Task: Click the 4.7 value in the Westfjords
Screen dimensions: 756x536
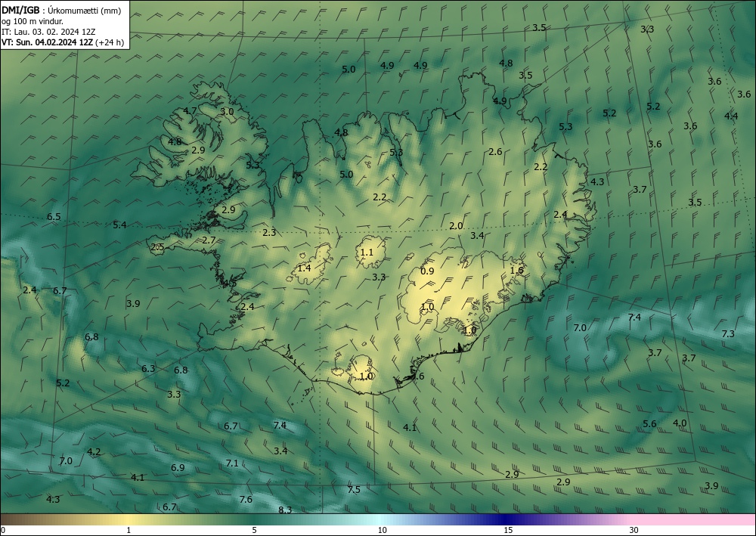Action: click(x=190, y=111)
